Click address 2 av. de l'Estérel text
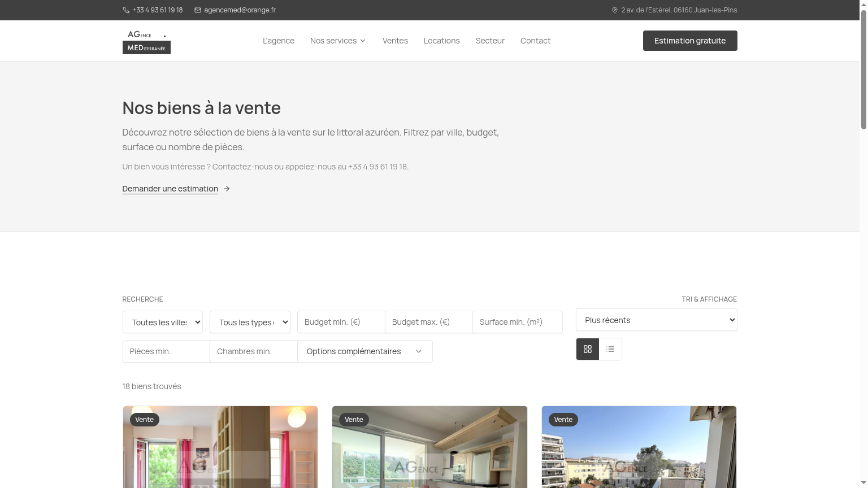 click(679, 10)
